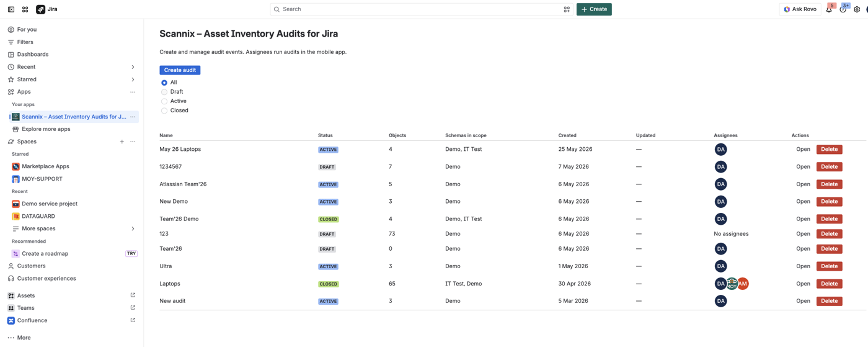Open the settings gear icon
The height and width of the screenshot is (347, 868).
pos(857,9)
